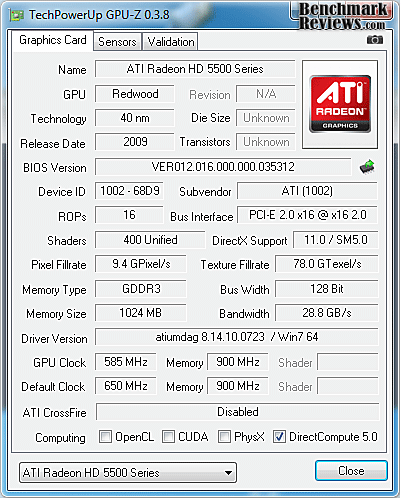This screenshot has width=401, height=499.
Task: Click the Default Clock row Memory 900 MHz field
Action: pos(238,386)
